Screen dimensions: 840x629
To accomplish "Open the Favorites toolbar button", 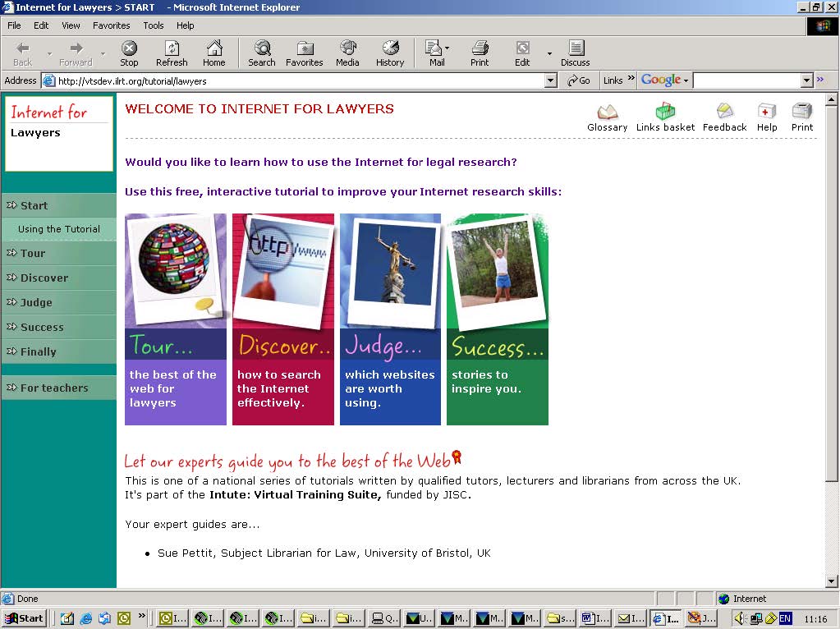I will [305, 53].
